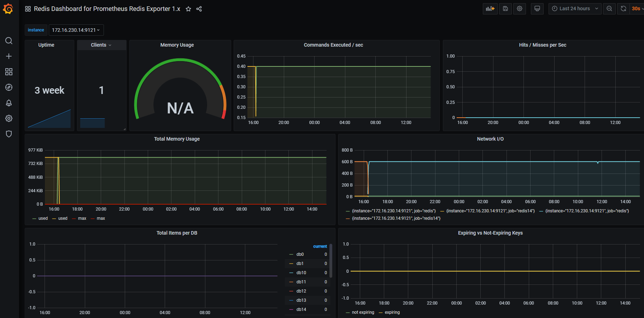Image resolution: width=644 pixels, height=318 pixels.
Task: Open the sidebar Configuration gear icon
Action: click(x=9, y=118)
